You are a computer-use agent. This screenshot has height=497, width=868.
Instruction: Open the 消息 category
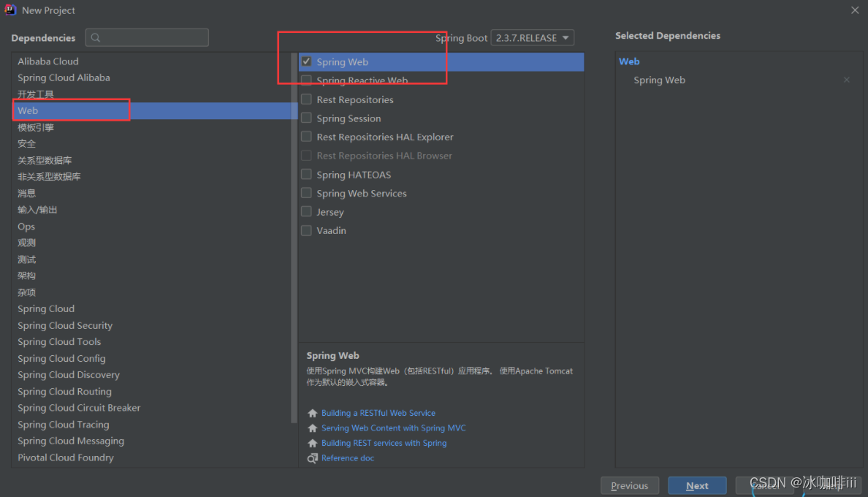pyautogui.click(x=151, y=193)
